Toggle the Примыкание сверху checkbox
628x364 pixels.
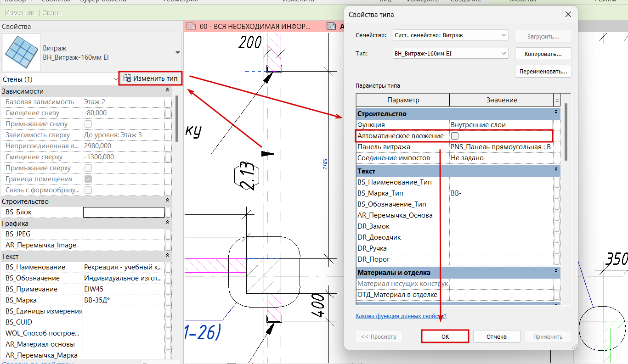pos(88,168)
